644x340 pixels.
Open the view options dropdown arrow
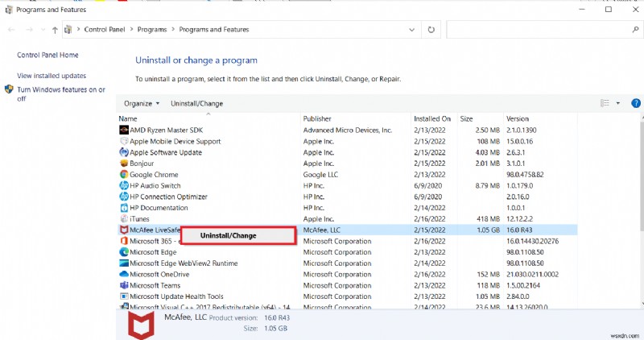pyautogui.click(x=617, y=103)
